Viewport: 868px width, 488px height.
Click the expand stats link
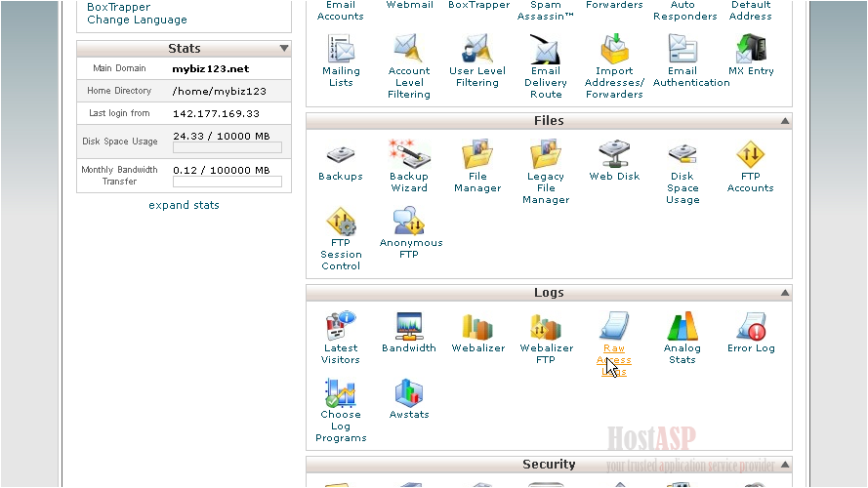click(x=184, y=205)
